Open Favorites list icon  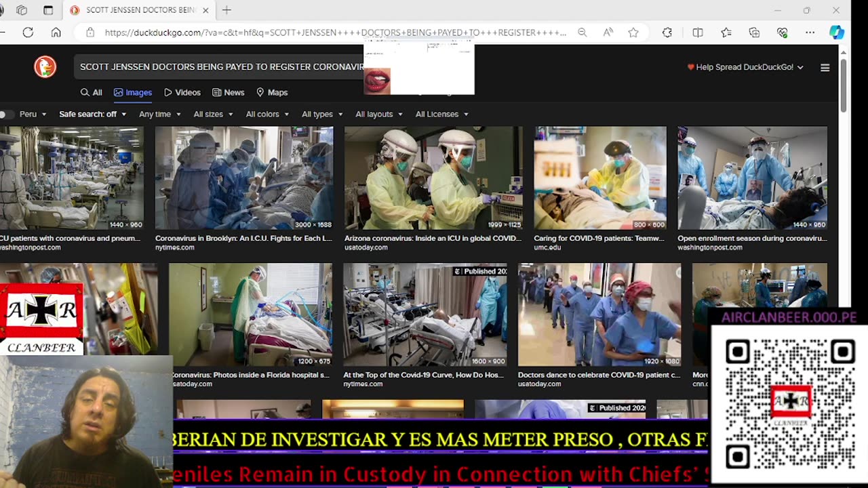coord(726,33)
